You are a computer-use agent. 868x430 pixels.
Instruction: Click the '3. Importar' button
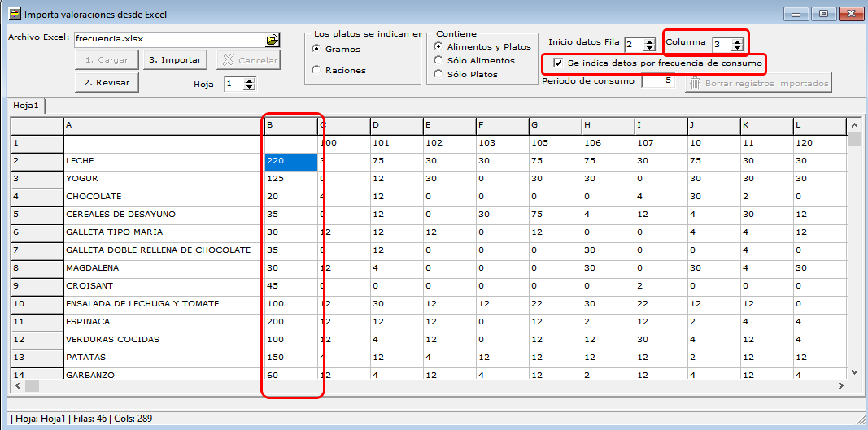176,60
